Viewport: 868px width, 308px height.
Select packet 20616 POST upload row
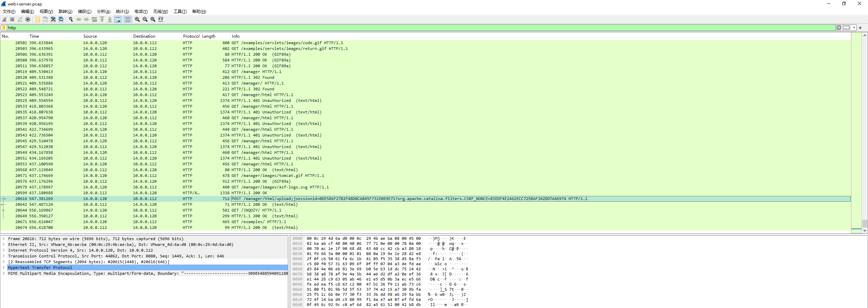[x=426, y=199]
